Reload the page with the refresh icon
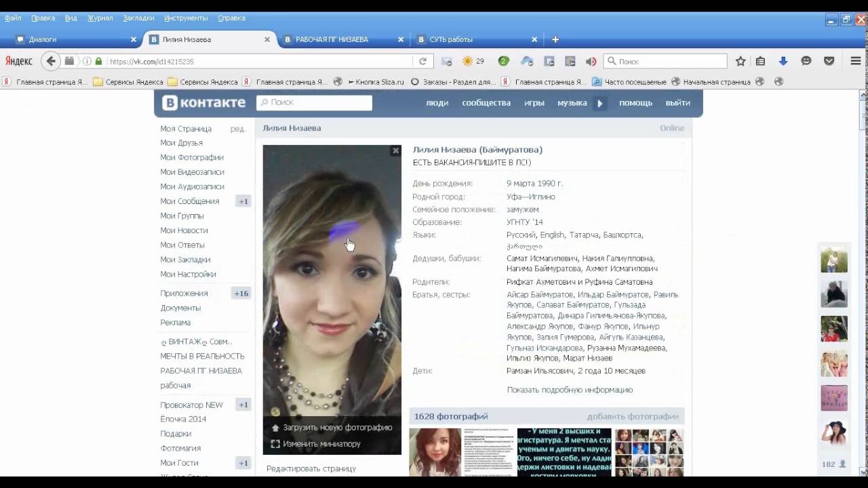 422,61
